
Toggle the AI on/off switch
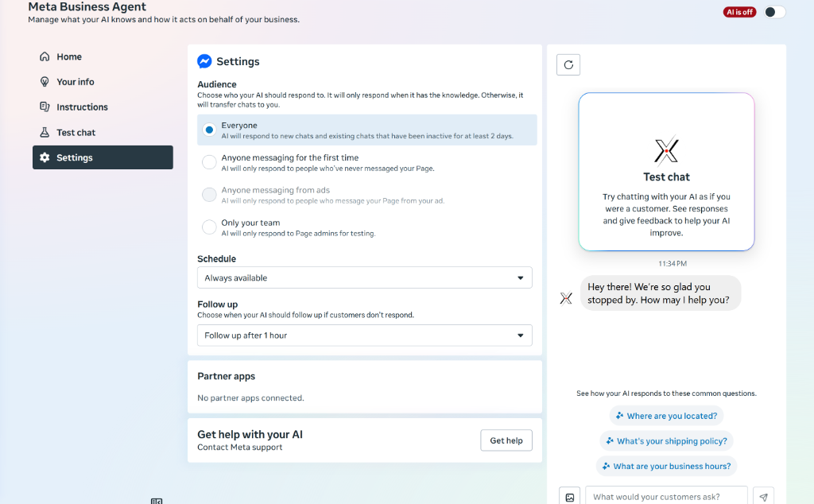pos(774,12)
